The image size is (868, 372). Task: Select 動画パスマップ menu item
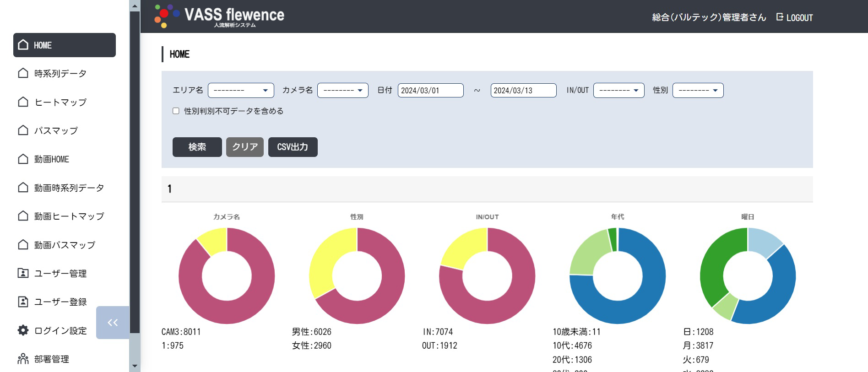tap(65, 245)
